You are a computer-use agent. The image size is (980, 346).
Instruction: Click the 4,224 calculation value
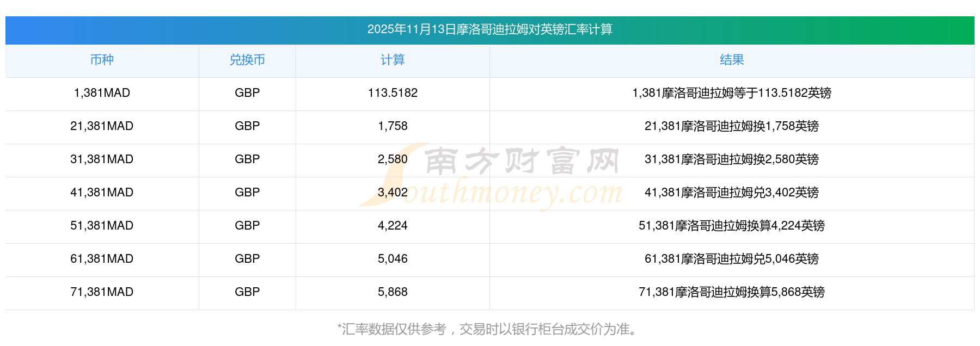(x=393, y=226)
